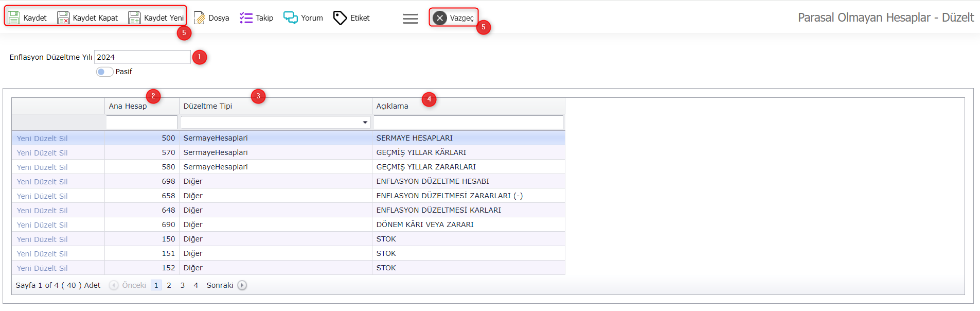
Task: Click Sil in the row for account 150
Action: pyautogui.click(x=63, y=239)
